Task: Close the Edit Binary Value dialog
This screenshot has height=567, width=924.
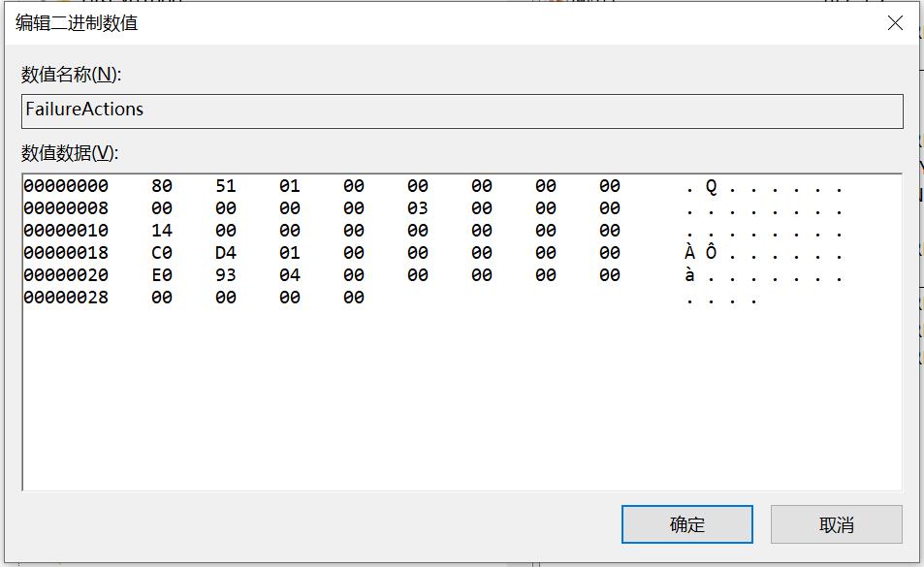Action: point(895,22)
